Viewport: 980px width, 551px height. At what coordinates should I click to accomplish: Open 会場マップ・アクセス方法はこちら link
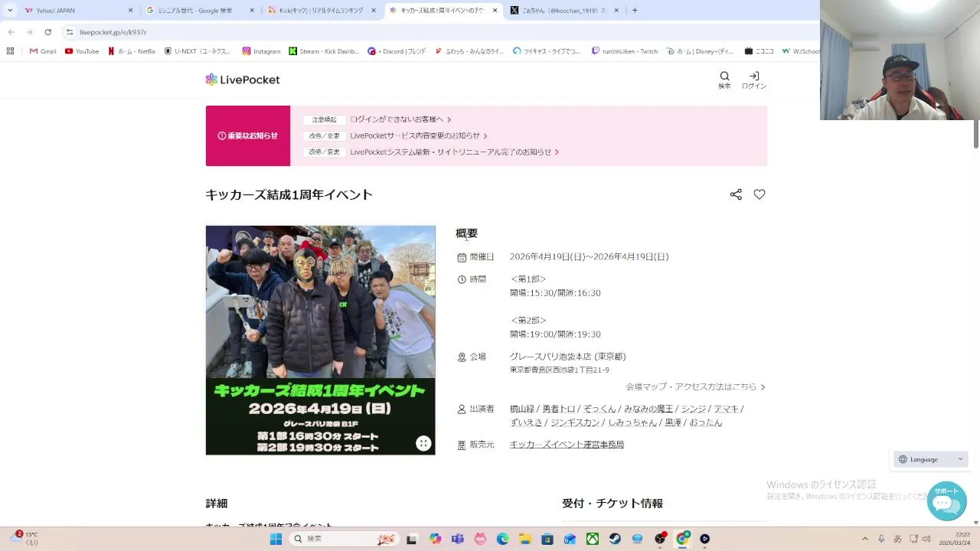695,387
